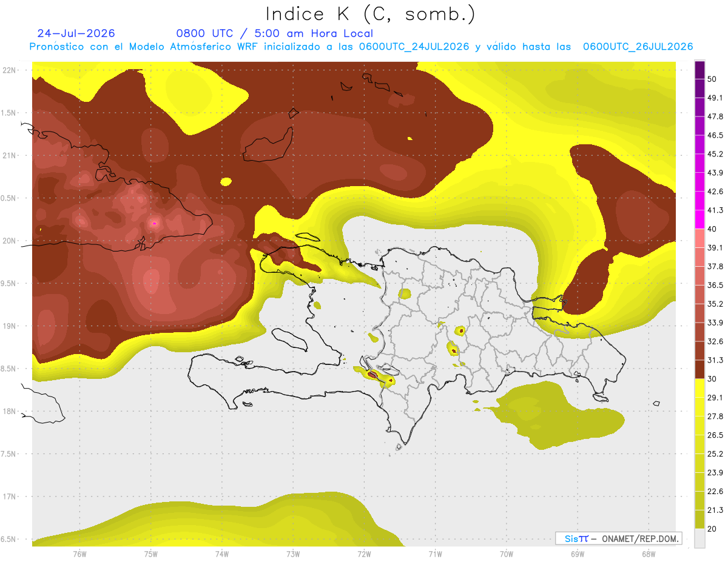Click the '71W' longitude label

pyautogui.click(x=435, y=554)
